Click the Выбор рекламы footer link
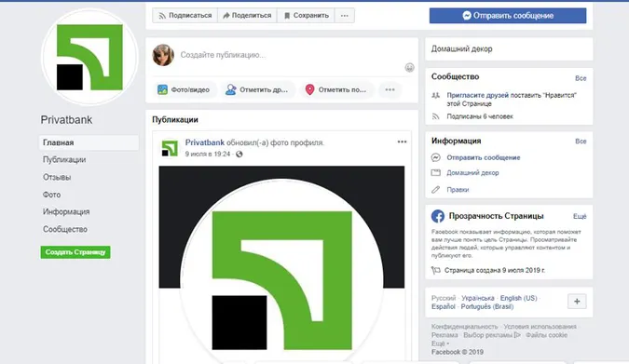 (x=492, y=335)
